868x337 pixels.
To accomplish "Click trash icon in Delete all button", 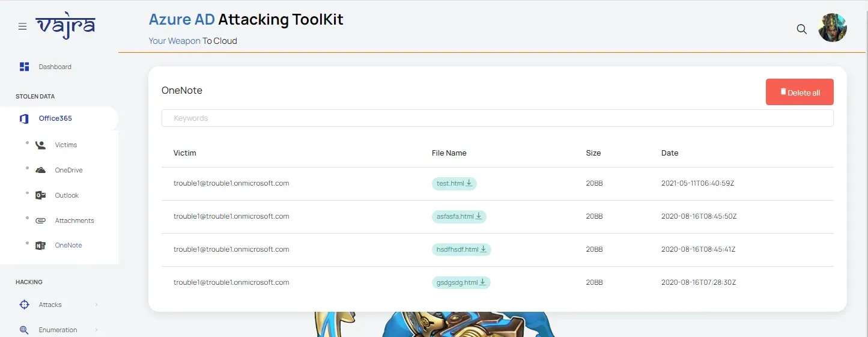I will click(783, 92).
